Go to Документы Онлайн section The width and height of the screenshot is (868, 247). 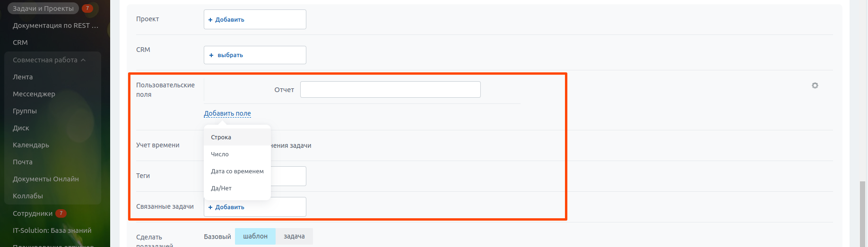pyautogui.click(x=46, y=179)
